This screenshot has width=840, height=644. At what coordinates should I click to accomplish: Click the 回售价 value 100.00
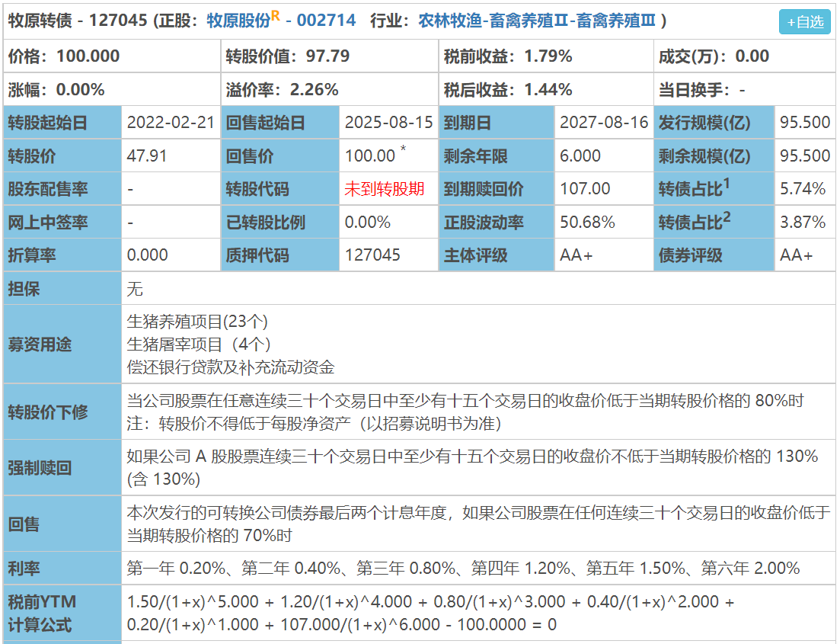point(370,155)
